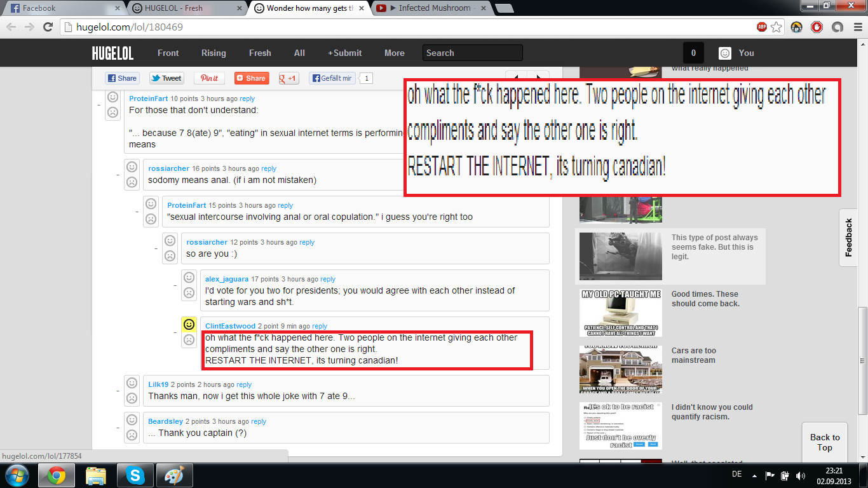868x488 pixels.
Task: Focus the Search input field
Action: 473,53
